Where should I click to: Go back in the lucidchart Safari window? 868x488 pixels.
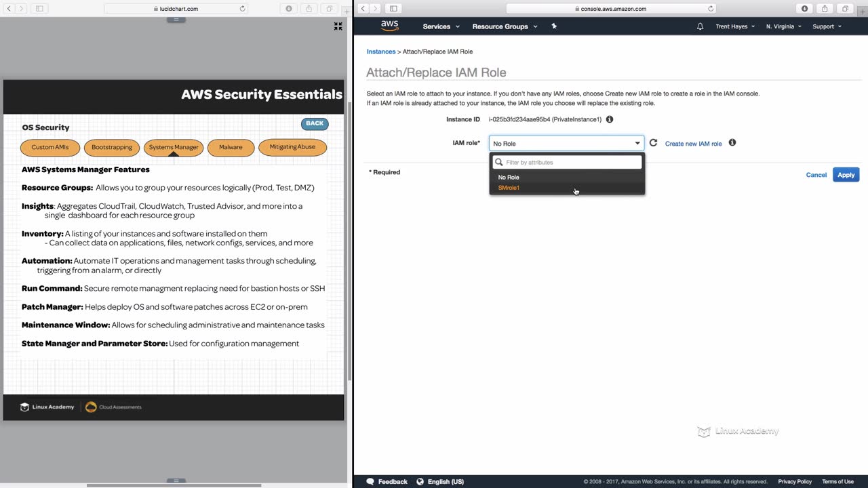point(9,9)
